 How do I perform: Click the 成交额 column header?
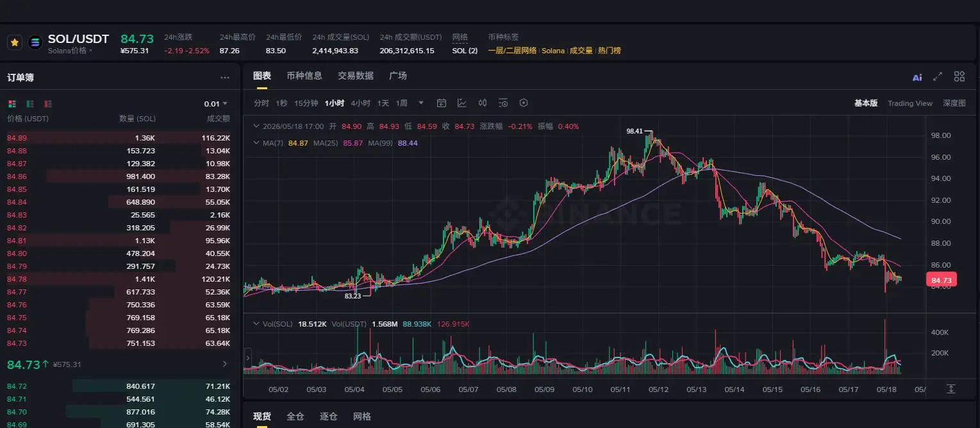[218, 119]
